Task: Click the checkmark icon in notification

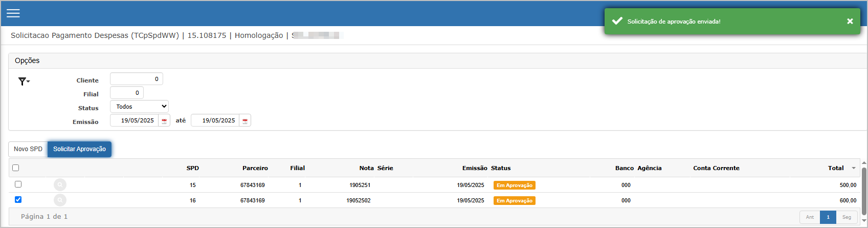Action: pyautogui.click(x=617, y=21)
